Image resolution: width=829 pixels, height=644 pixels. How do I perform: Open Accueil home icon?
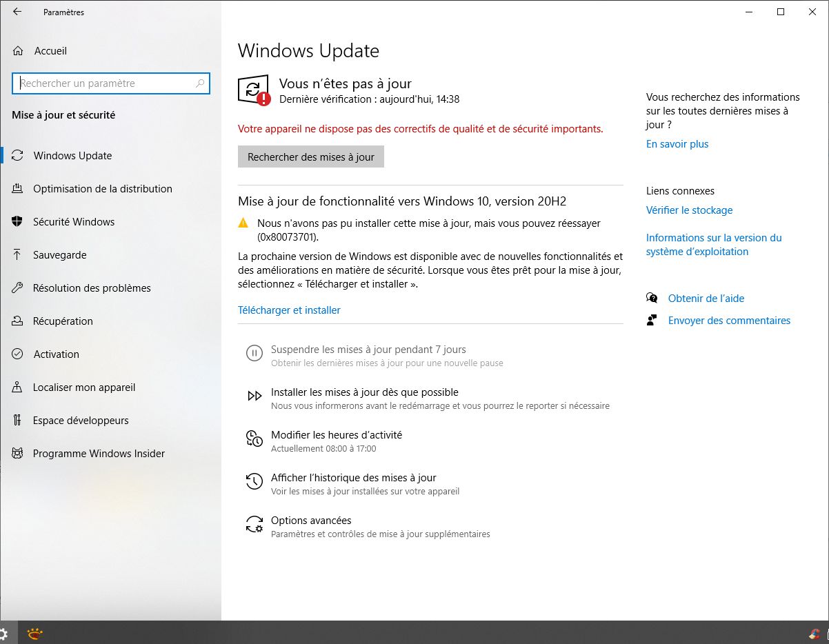click(x=18, y=50)
